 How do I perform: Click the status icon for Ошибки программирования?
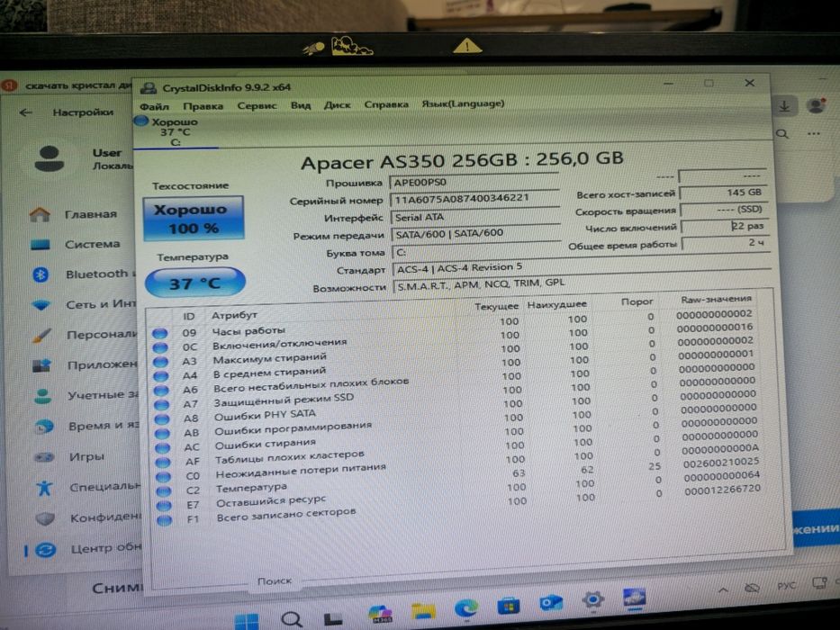tap(162, 434)
